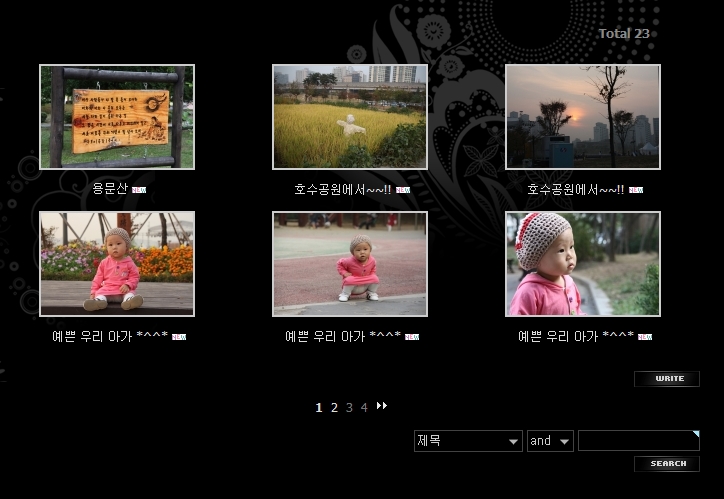Open the scarecrow in rice field thumbnail

tap(350, 117)
